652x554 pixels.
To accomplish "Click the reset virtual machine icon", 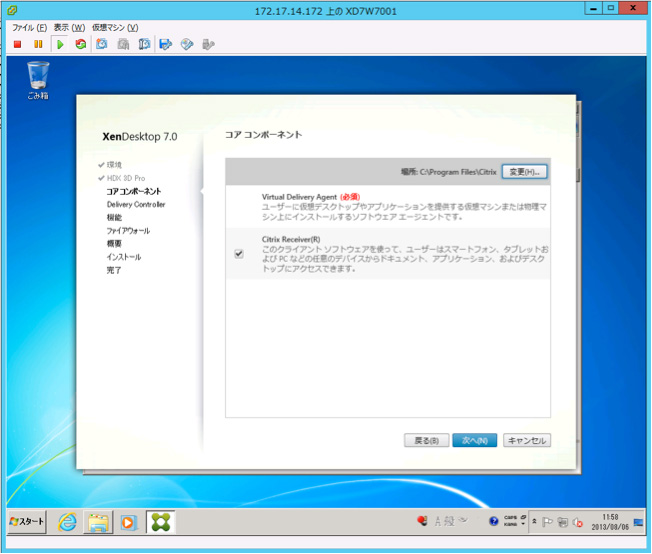I will click(81, 44).
